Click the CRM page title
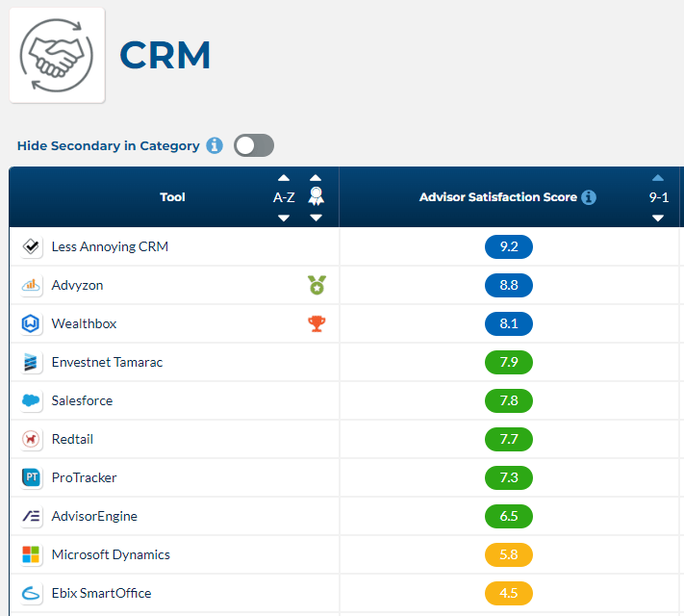Screen dimensions: 684x616 pos(165,56)
